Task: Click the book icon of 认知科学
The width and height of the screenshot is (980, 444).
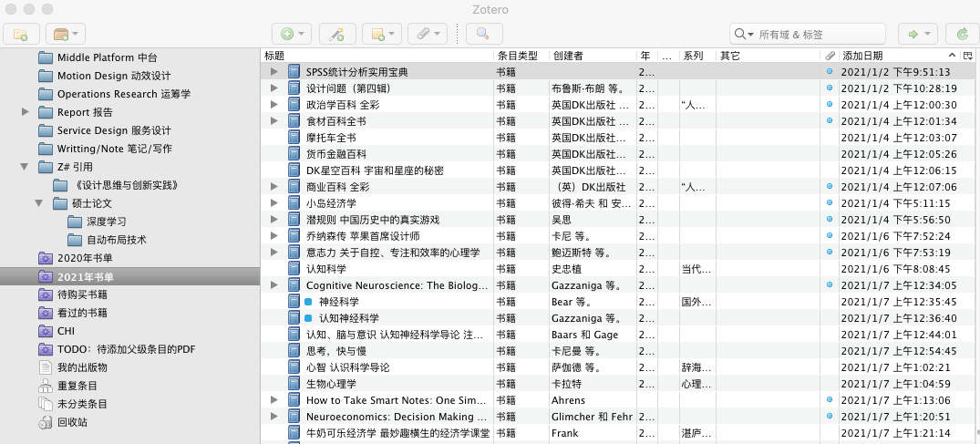Action: pos(294,269)
